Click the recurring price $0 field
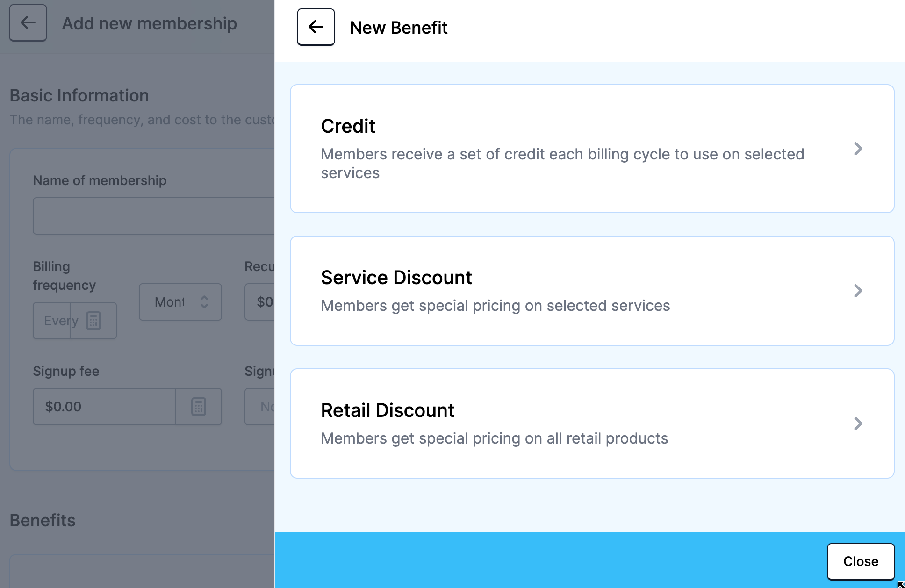905x588 pixels. (x=259, y=302)
